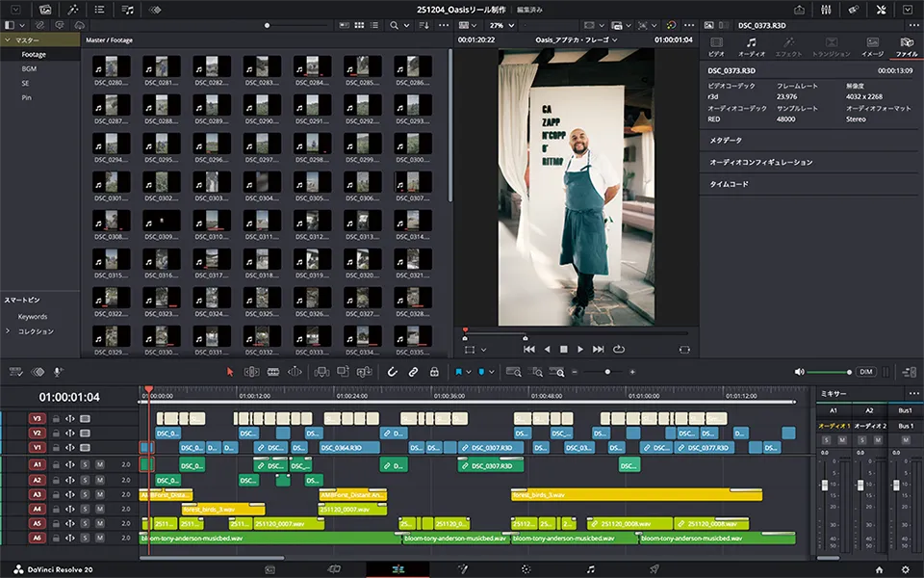924x578 pixels.
Task: Expand the コレクション smart bin group
Action: click(x=9, y=331)
